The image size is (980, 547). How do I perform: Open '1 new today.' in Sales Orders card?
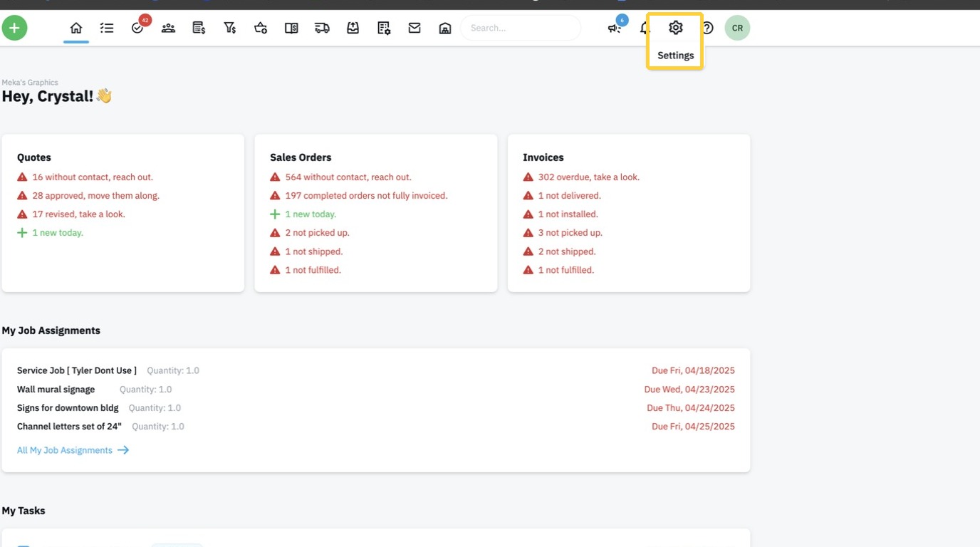(x=311, y=214)
